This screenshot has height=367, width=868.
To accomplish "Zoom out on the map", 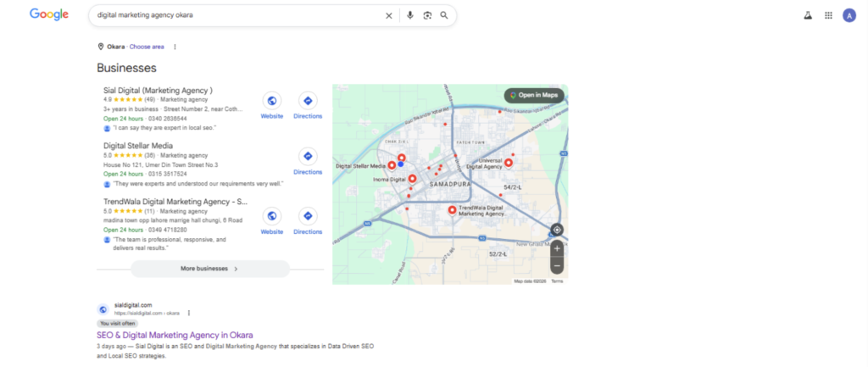I will pyautogui.click(x=557, y=265).
